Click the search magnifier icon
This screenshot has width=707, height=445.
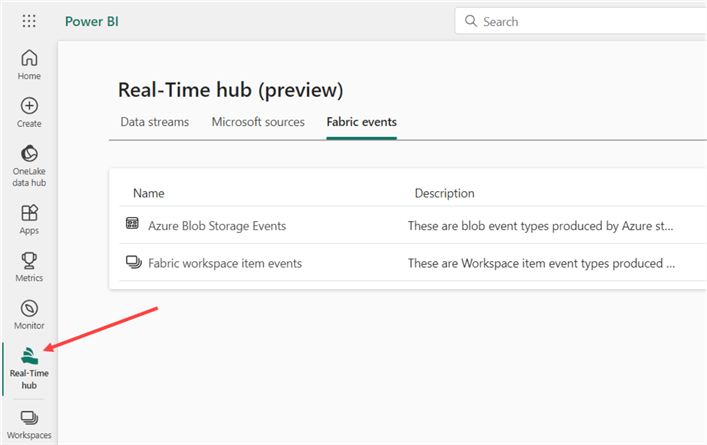[471, 21]
